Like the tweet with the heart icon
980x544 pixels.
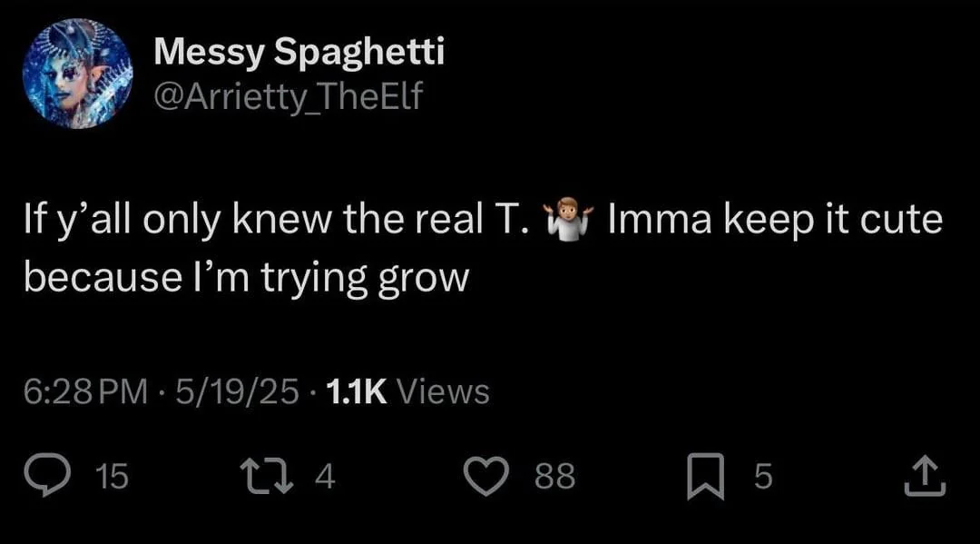click(487, 476)
